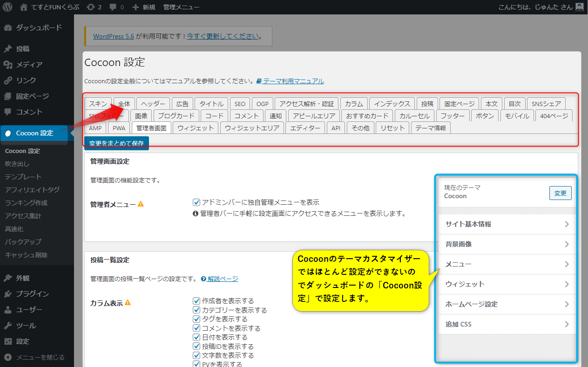Switch to the インデックス tab
The height and width of the screenshot is (367, 588).
click(392, 104)
